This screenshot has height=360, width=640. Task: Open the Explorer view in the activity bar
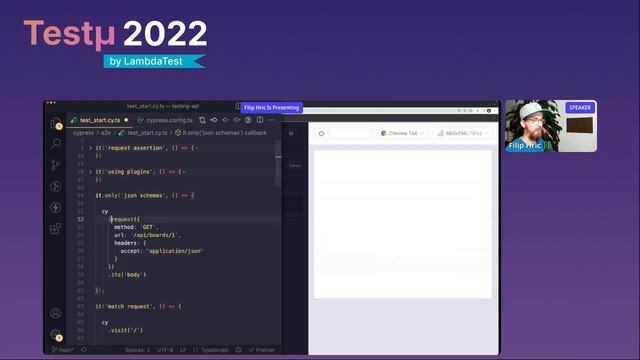click(56, 123)
